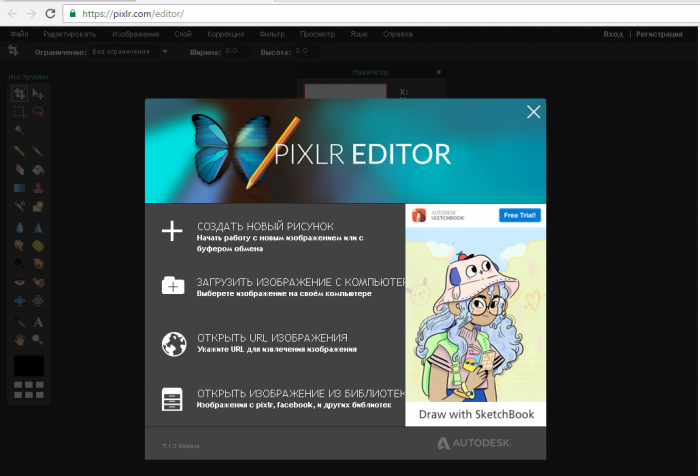Select the Lasso tool

(x=38, y=112)
